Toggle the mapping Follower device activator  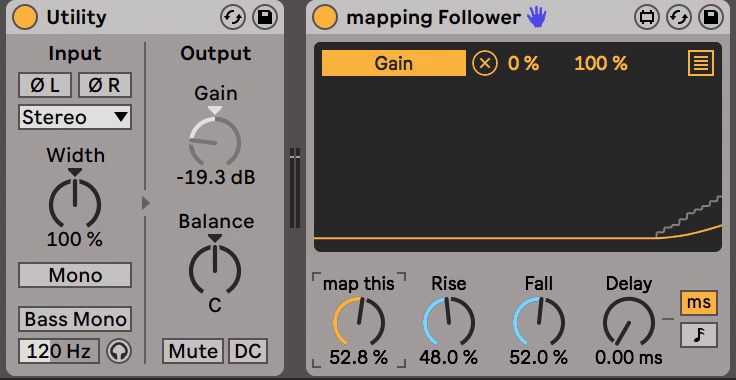click(x=325, y=18)
